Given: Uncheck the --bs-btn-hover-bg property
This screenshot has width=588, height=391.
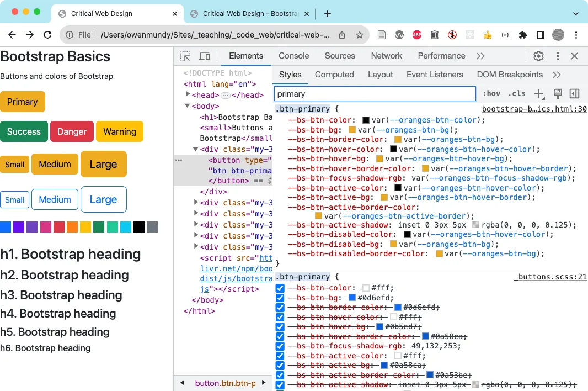Looking at the screenshot, I should [280, 326].
